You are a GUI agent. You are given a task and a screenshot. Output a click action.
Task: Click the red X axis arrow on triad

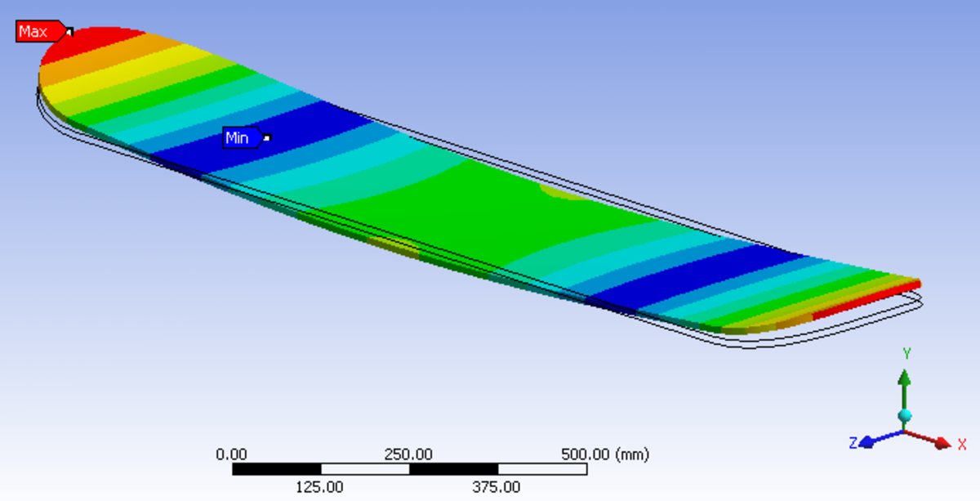[939, 443]
